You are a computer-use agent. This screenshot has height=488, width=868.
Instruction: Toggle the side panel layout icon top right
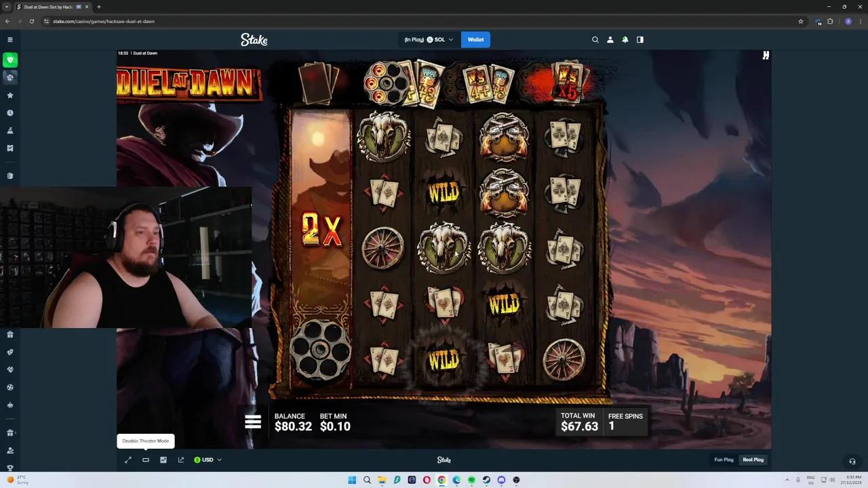[x=639, y=39]
